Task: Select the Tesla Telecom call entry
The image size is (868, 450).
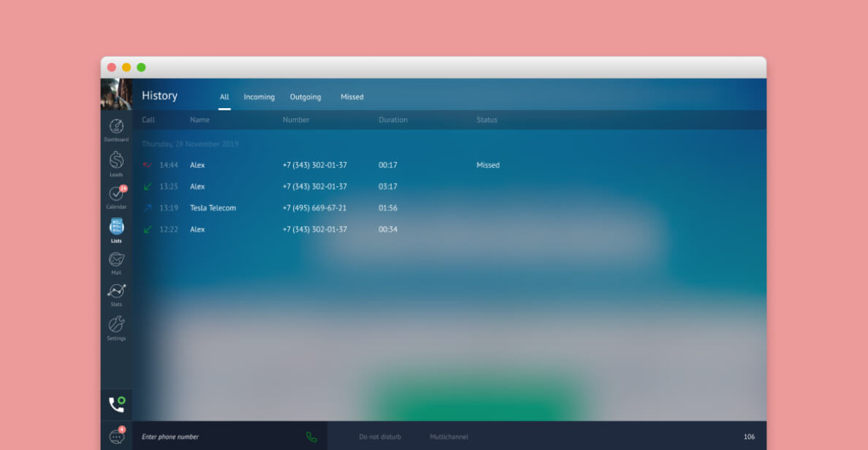Action: [213, 208]
